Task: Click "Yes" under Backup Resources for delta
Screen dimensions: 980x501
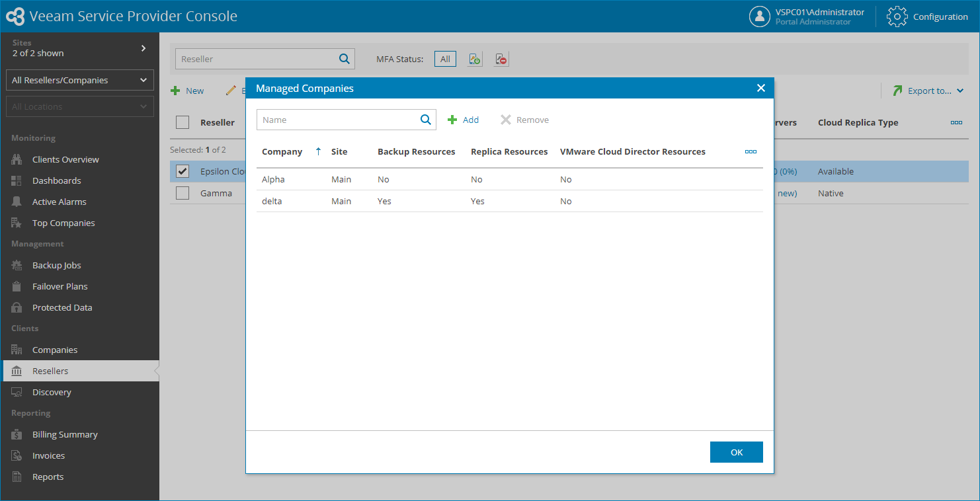Action: [384, 201]
